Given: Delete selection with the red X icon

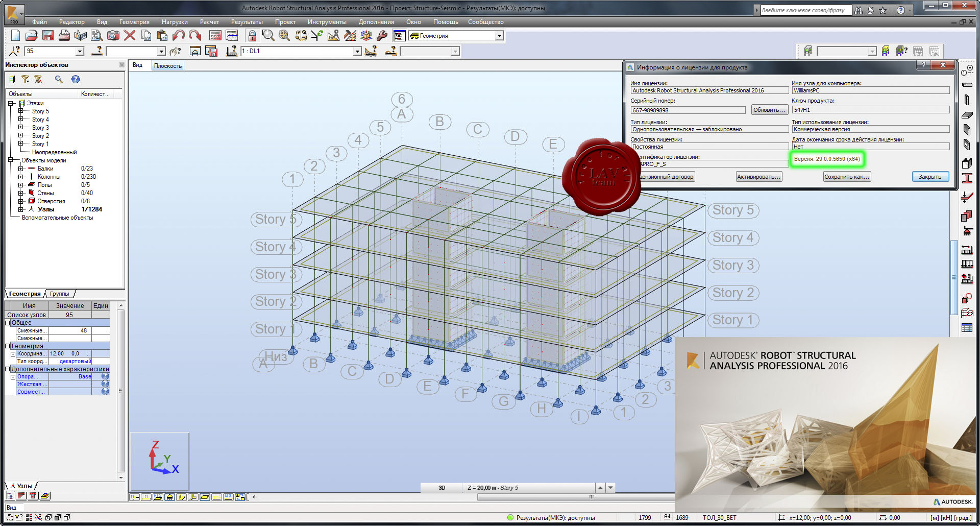Looking at the screenshot, I should (x=130, y=35).
